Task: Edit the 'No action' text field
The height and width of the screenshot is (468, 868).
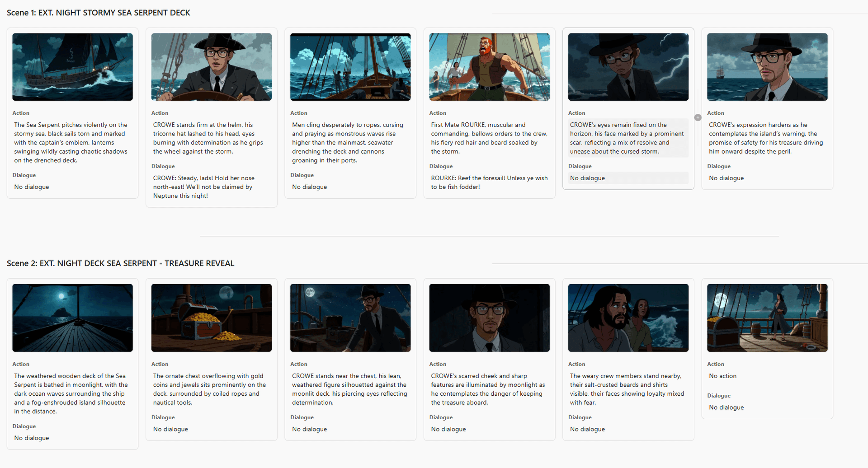Action: point(722,376)
